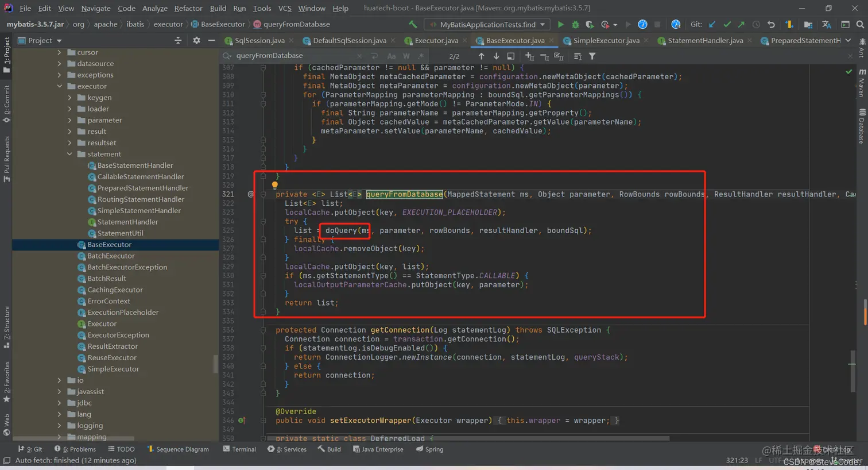Rollback changes with the undo icon
868x470 pixels.
pos(771,24)
